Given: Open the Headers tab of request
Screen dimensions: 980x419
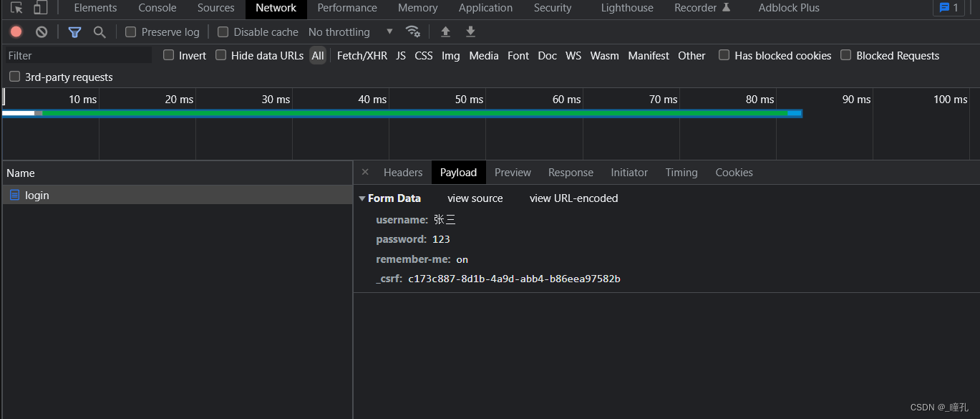Looking at the screenshot, I should 403,172.
